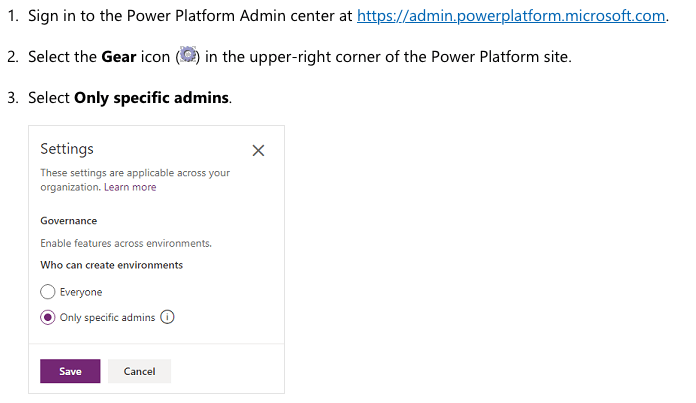The width and height of the screenshot is (696, 403).
Task: Click bold 'Only specific admins' in step 3
Action: (x=153, y=98)
